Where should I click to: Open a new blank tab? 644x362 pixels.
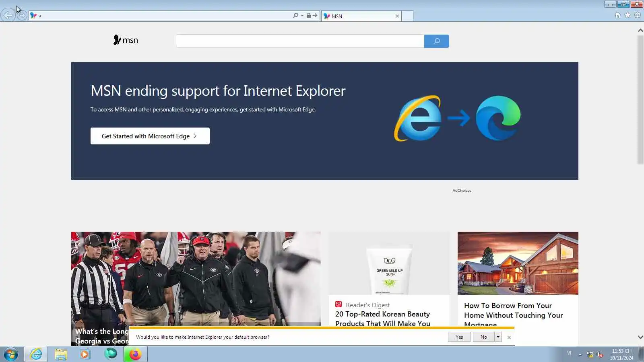[x=407, y=16]
